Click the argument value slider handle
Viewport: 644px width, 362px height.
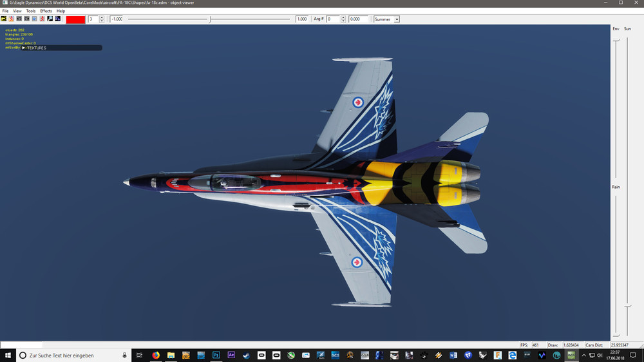(x=211, y=19)
